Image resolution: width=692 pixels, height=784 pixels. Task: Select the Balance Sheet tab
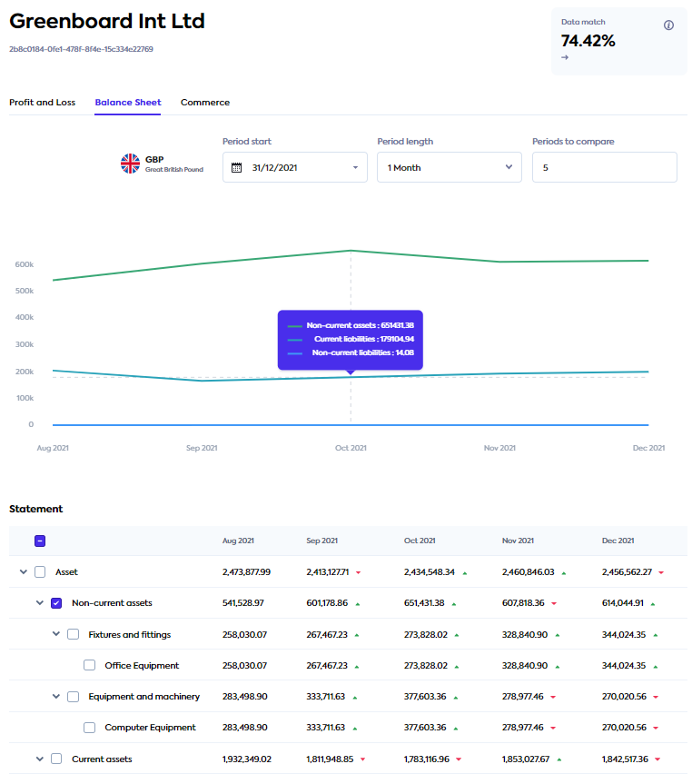tap(128, 103)
